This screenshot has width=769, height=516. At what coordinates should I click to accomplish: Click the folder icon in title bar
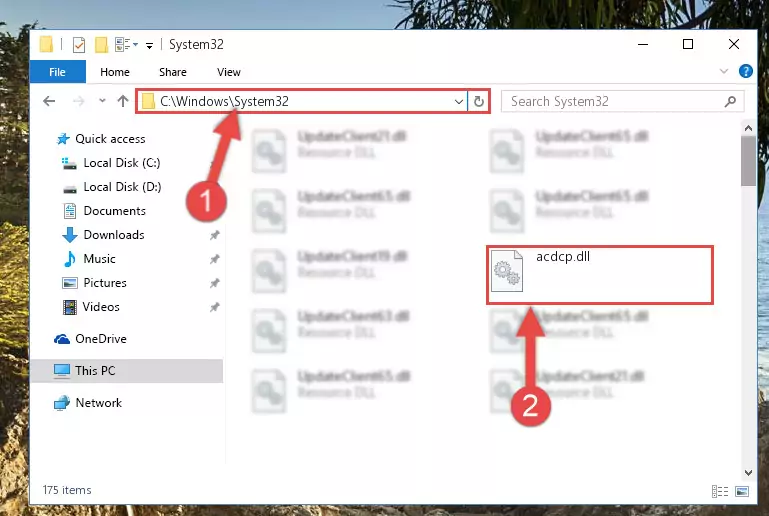46,44
